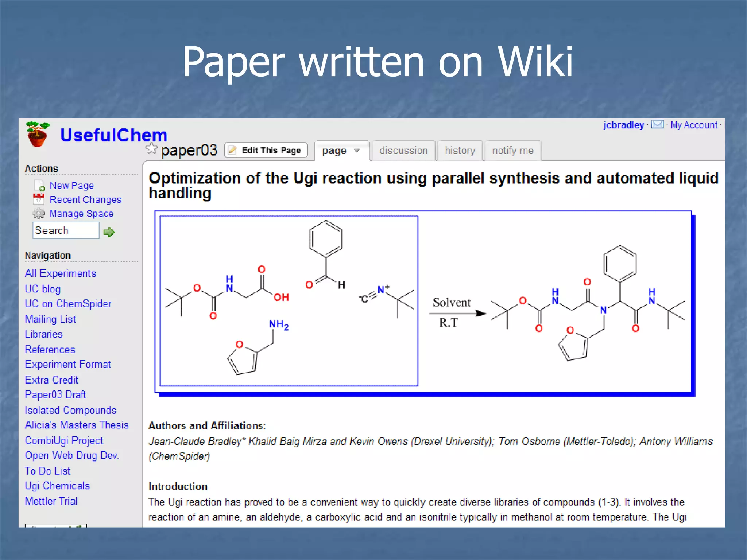The image size is (747, 560).
Task: Go to UC on ChemSpider link
Action: click(68, 304)
